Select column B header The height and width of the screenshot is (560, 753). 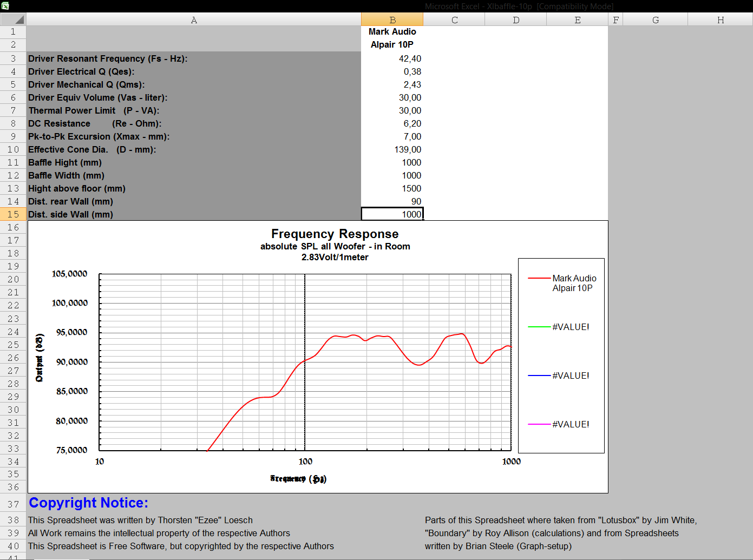392,19
